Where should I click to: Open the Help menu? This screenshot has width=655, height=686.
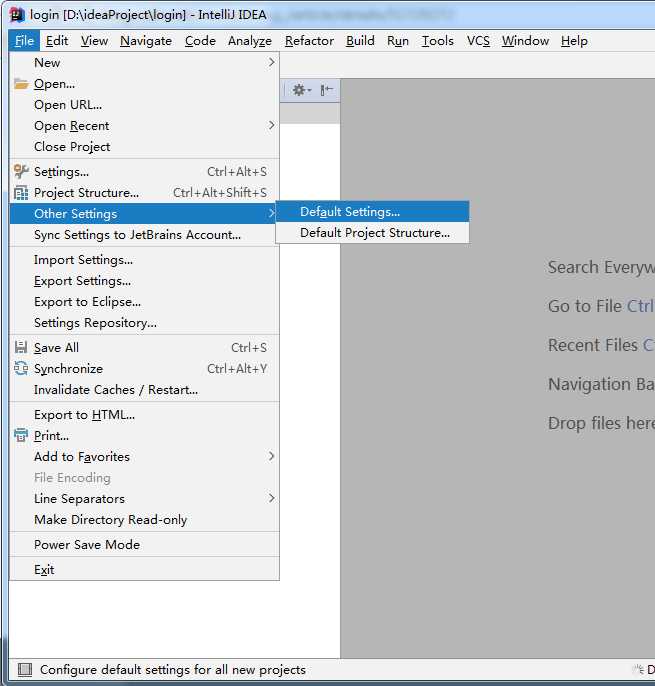click(x=574, y=41)
